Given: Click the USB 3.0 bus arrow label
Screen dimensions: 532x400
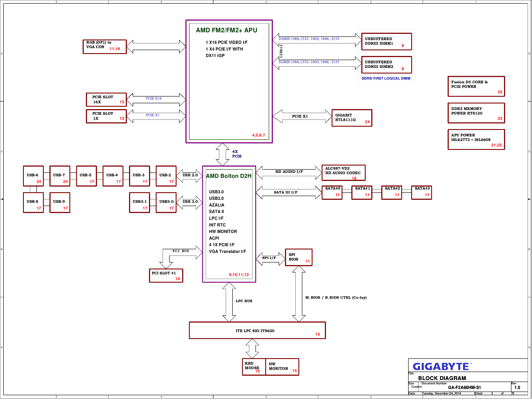Looking at the screenshot, I should tap(190, 202).
